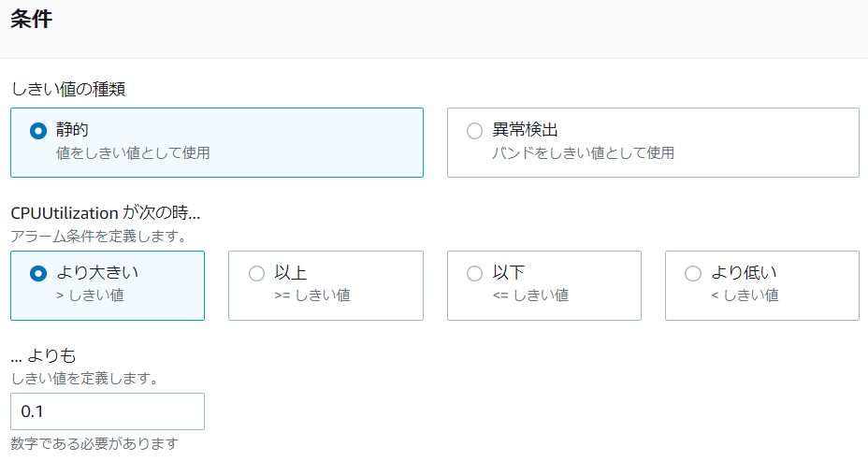Click the しきい値の種類 label
The height and width of the screenshot is (461, 868).
pos(68,90)
